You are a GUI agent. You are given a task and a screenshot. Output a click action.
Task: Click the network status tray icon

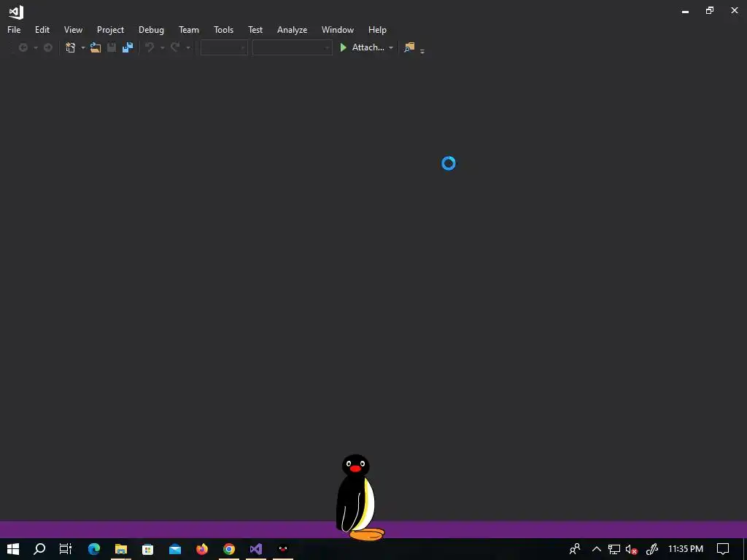(x=614, y=550)
